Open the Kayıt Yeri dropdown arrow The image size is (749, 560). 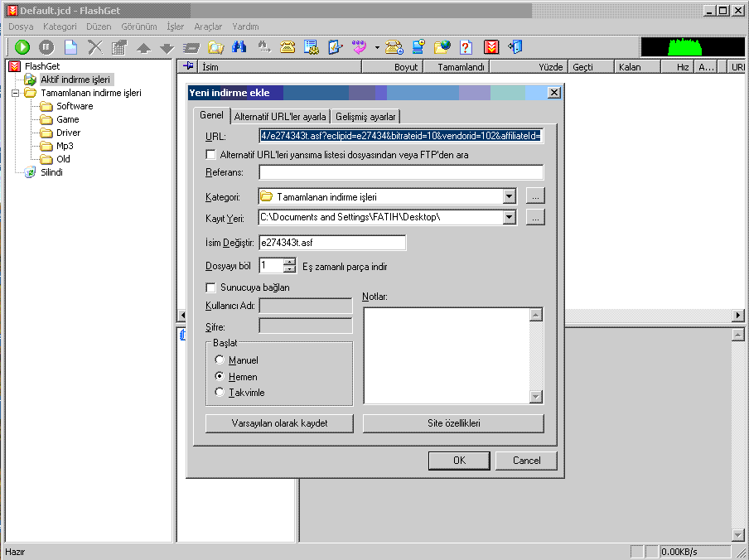510,218
